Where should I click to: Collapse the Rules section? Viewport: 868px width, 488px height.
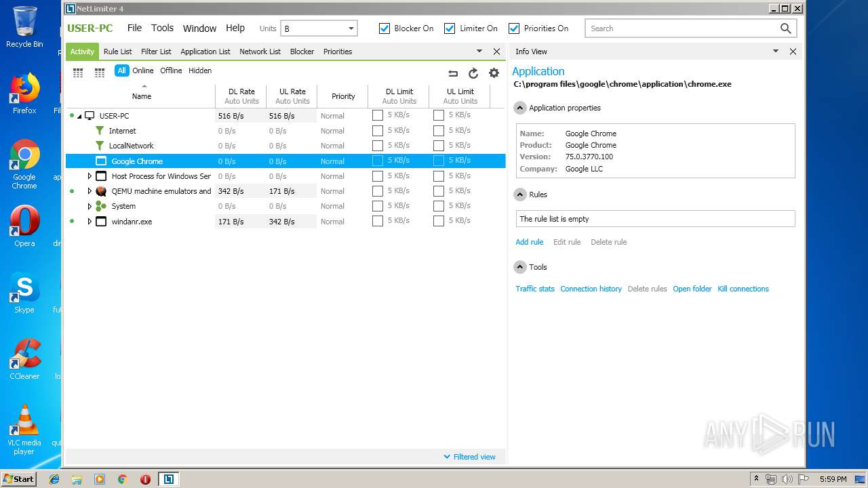(x=520, y=195)
